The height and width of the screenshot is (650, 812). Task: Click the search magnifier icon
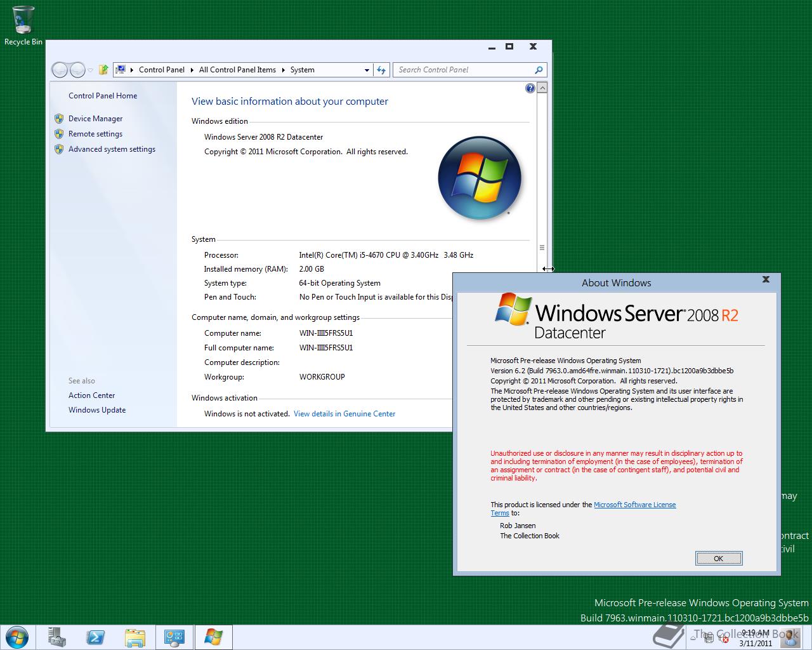tap(539, 70)
